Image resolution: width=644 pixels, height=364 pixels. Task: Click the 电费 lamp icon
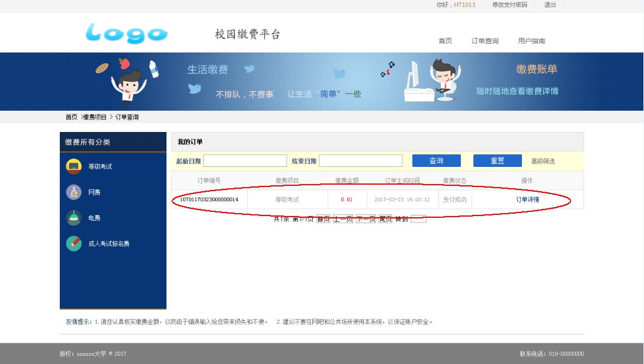(73, 218)
